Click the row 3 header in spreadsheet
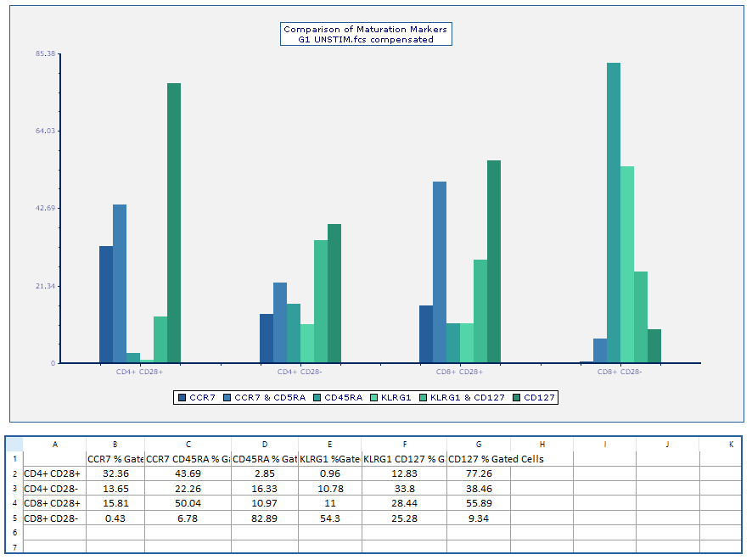 pos(14,489)
